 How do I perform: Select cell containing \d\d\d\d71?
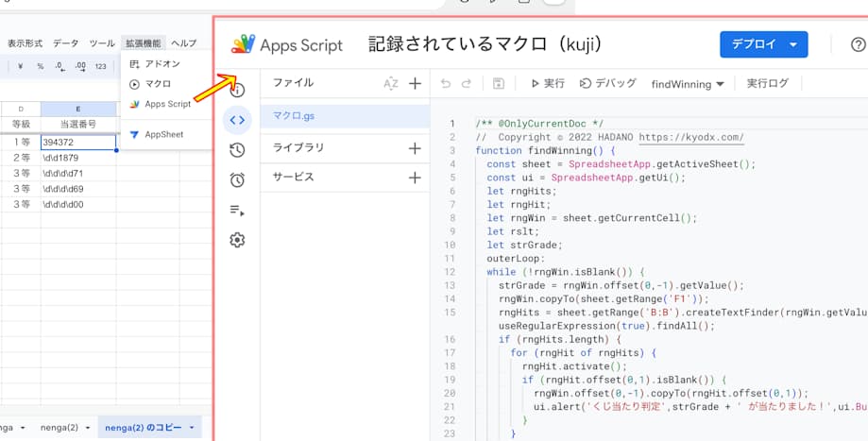[78, 173]
